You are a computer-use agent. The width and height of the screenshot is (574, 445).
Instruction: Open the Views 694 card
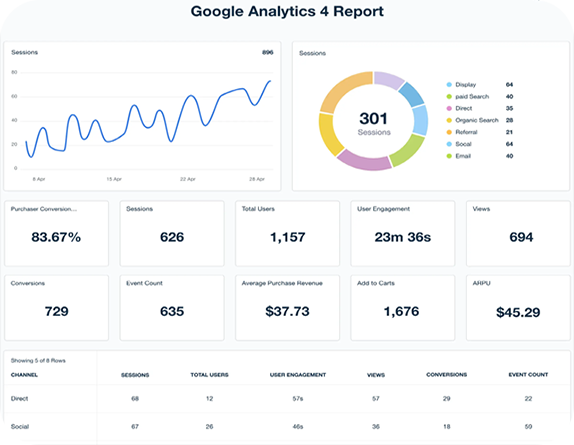[518, 233]
